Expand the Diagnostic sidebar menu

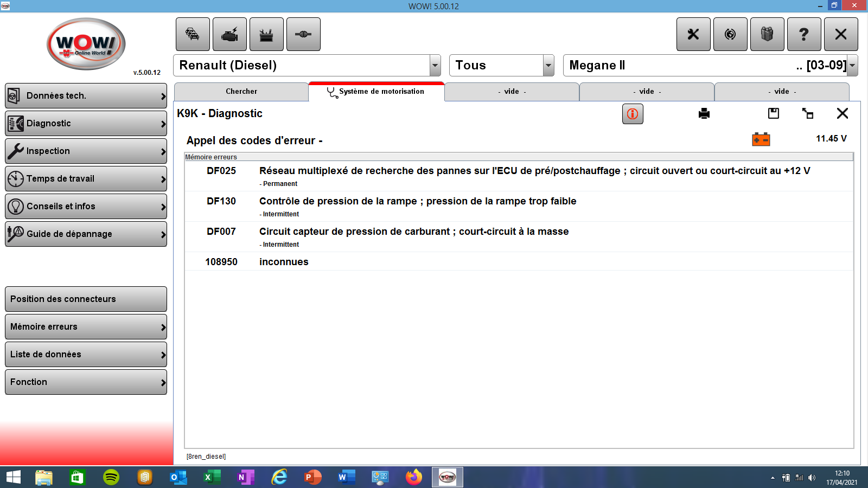click(x=86, y=124)
